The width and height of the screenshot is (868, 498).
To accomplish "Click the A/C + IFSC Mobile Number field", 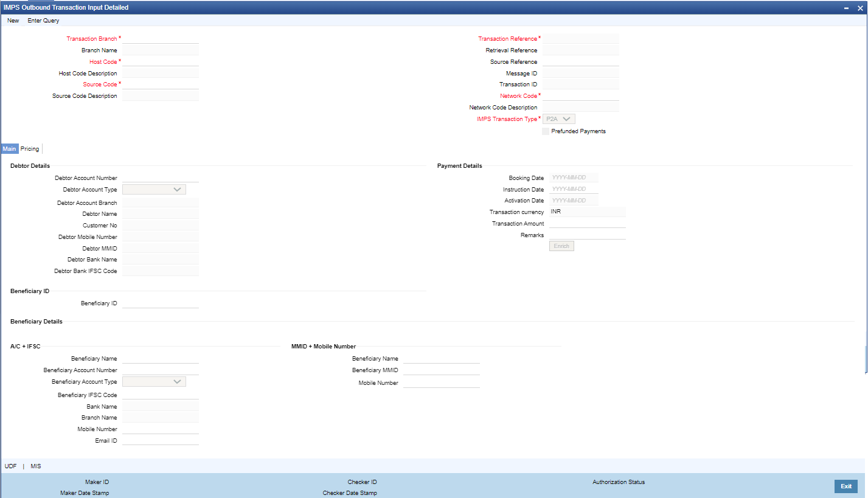I will (x=161, y=429).
